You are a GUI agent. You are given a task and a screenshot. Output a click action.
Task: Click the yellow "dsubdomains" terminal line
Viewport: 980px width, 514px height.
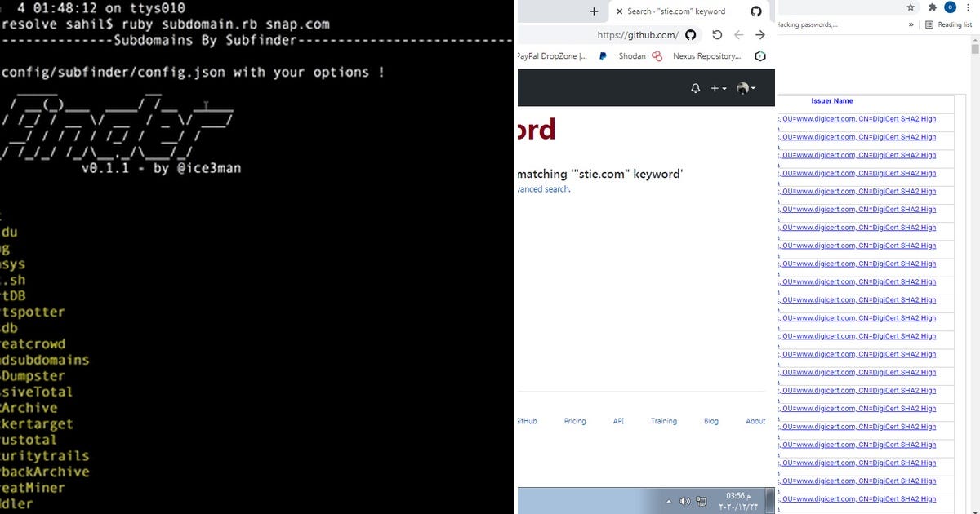tap(45, 360)
